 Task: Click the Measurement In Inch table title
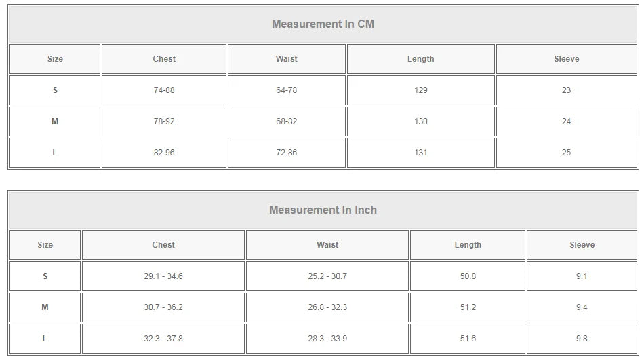[x=323, y=210]
